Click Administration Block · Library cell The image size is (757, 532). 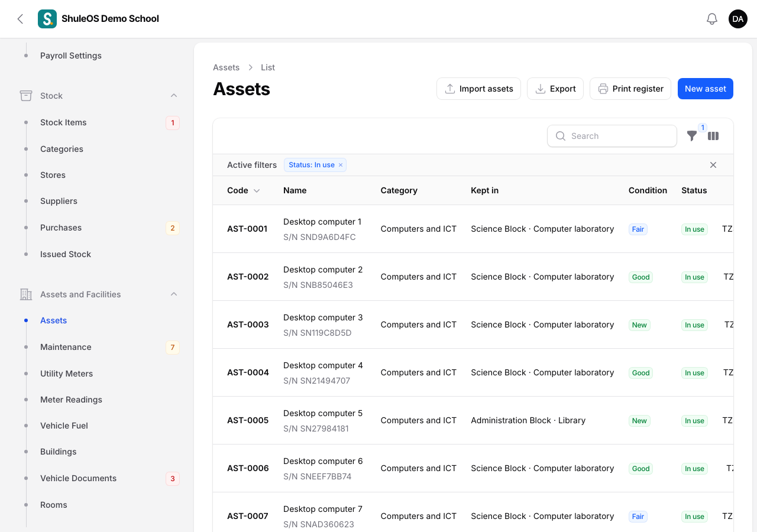coord(528,420)
